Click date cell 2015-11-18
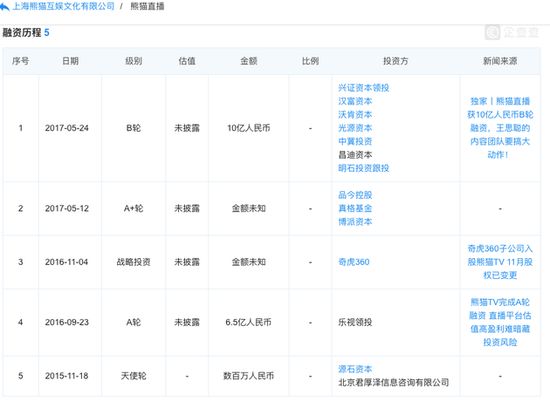 click(67, 376)
